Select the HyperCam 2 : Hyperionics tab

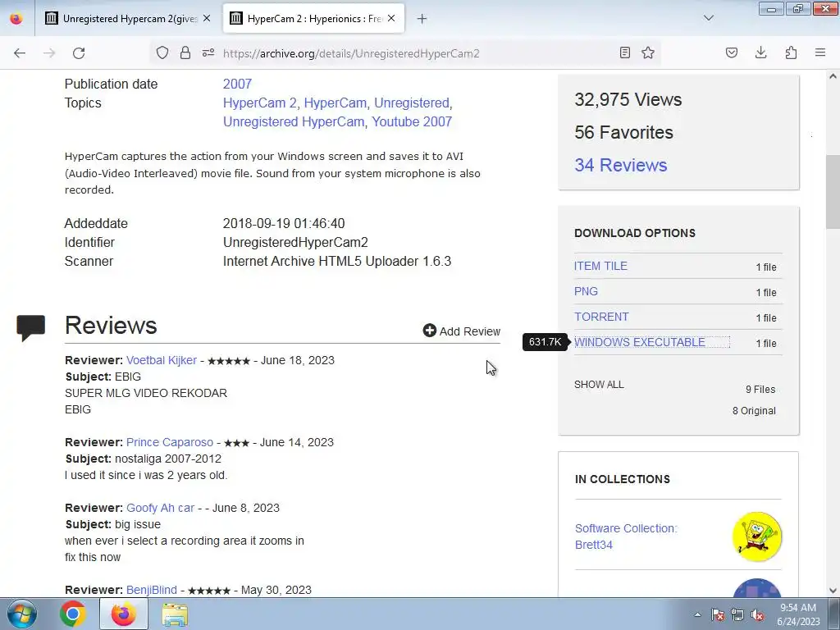point(313,19)
